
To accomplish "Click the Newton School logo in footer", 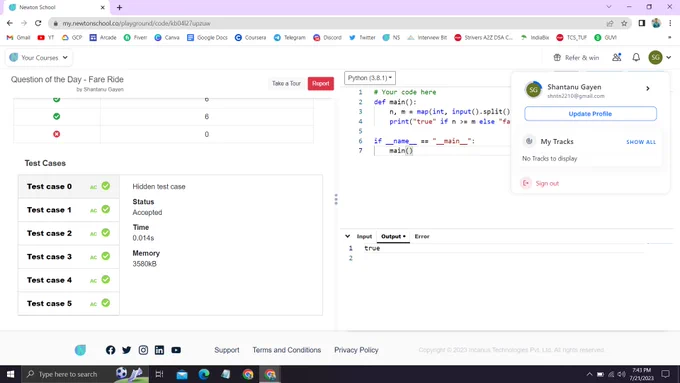I will coord(80,350).
